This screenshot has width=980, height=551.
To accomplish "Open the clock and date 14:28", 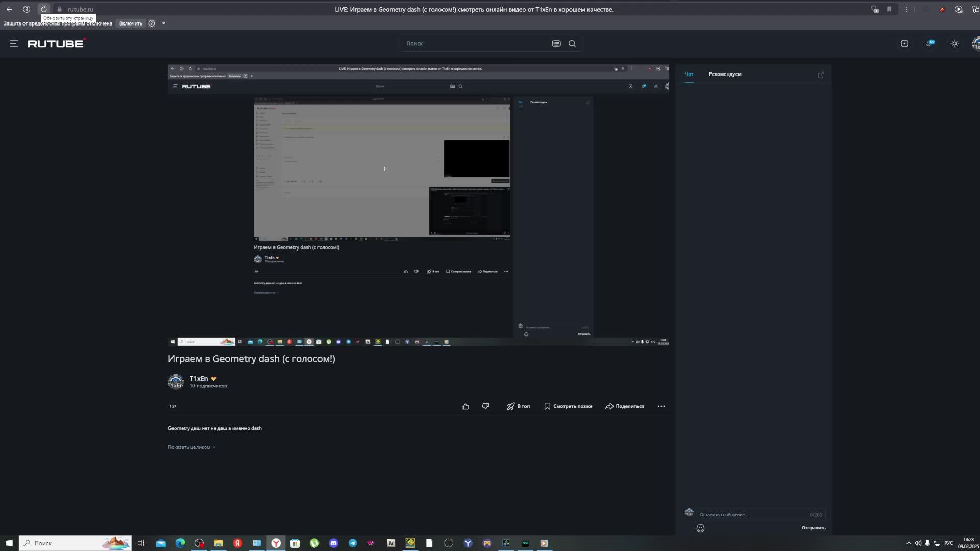I will [x=968, y=543].
